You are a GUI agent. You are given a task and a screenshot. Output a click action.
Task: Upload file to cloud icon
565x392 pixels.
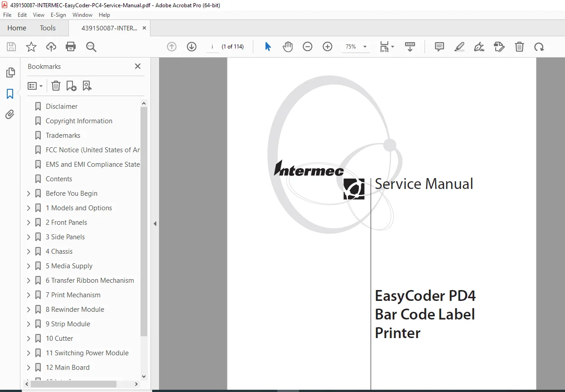click(51, 47)
